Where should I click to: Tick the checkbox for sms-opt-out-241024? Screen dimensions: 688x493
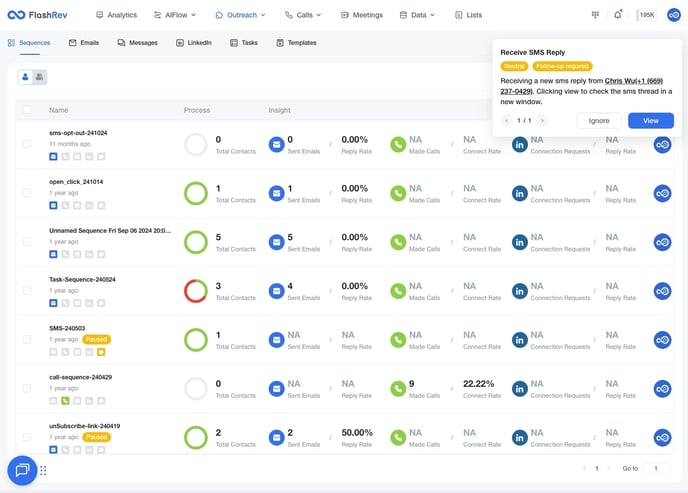click(x=27, y=145)
